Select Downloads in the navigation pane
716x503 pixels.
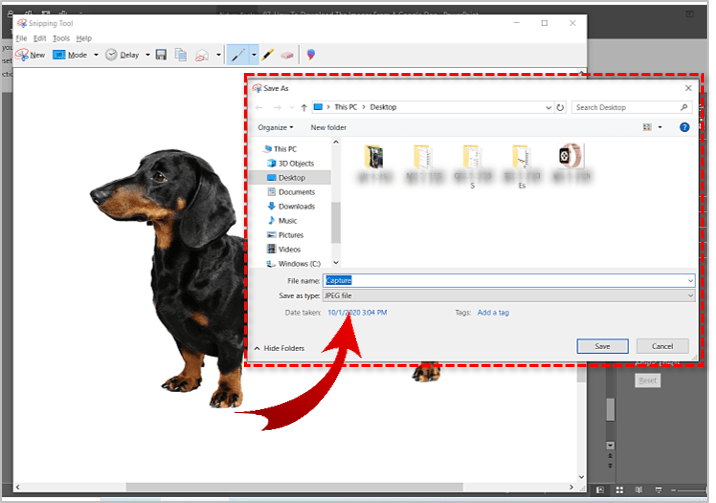[x=296, y=206]
